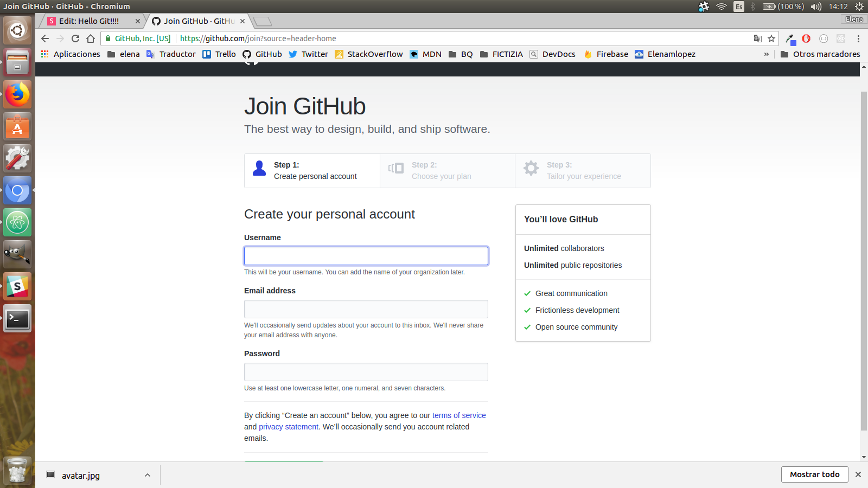Viewport: 868px width, 488px height.
Task: Open a new browser tab
Action: [x=263, y=22]
